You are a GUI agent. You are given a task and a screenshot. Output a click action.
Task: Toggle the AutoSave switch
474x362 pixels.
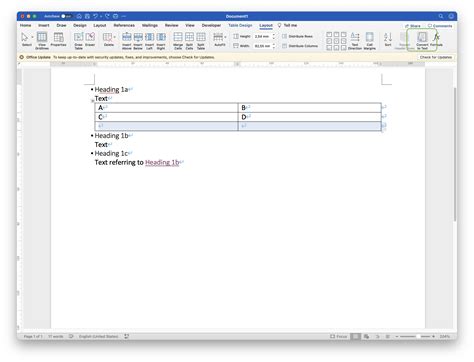(x=66, y=16)
